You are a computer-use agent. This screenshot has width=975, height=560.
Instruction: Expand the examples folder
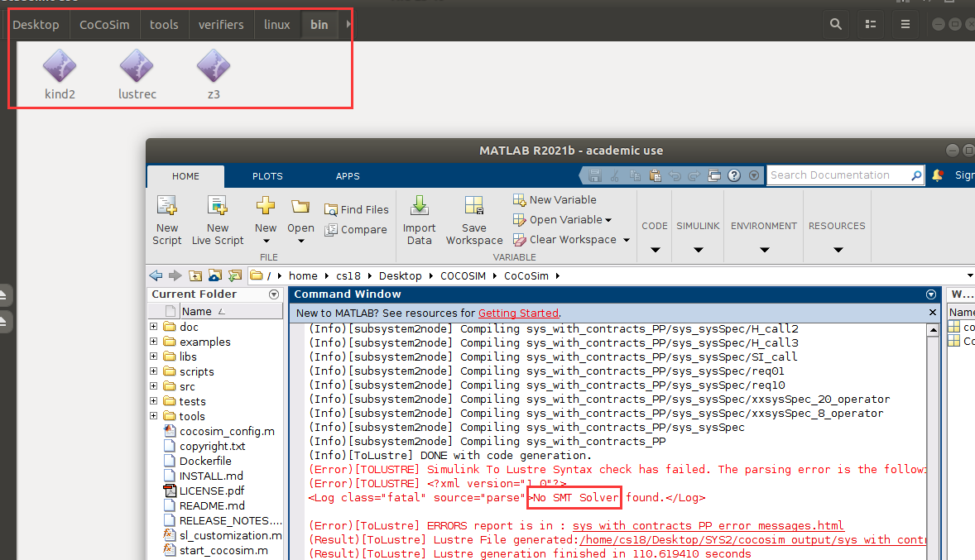(x=152, y=342)
